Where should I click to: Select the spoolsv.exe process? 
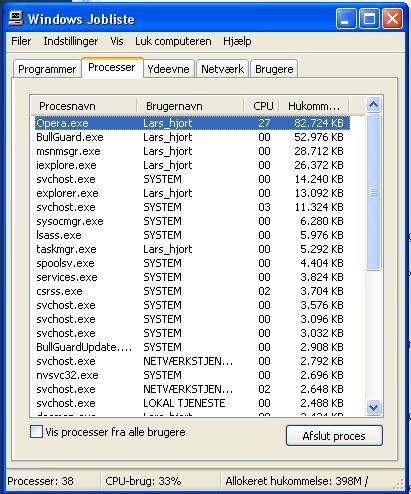tap(192, 263)
